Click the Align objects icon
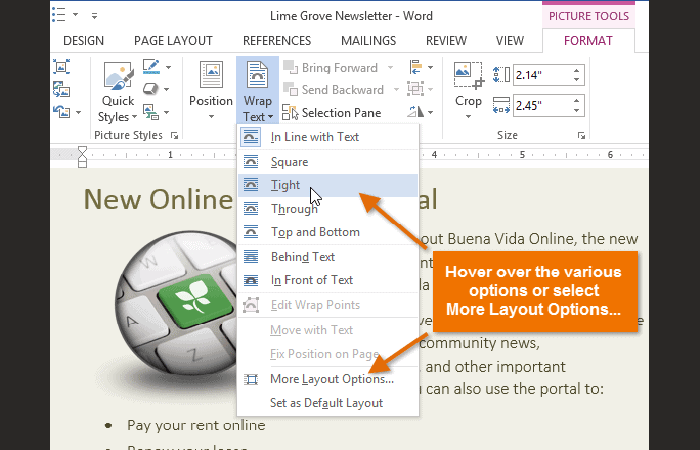The height and width of the screenshot is (450, 700). click(416, 67)
